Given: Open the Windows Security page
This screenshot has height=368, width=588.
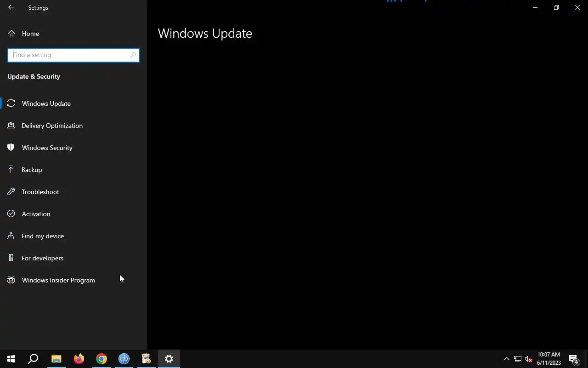Looking at the screenshot, I should point(73,148).
